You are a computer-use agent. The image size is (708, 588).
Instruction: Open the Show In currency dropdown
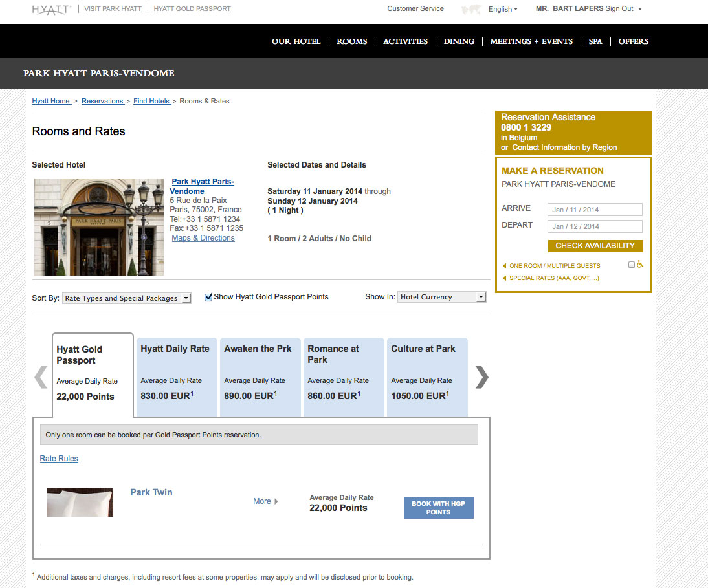[x=441, y=297]
